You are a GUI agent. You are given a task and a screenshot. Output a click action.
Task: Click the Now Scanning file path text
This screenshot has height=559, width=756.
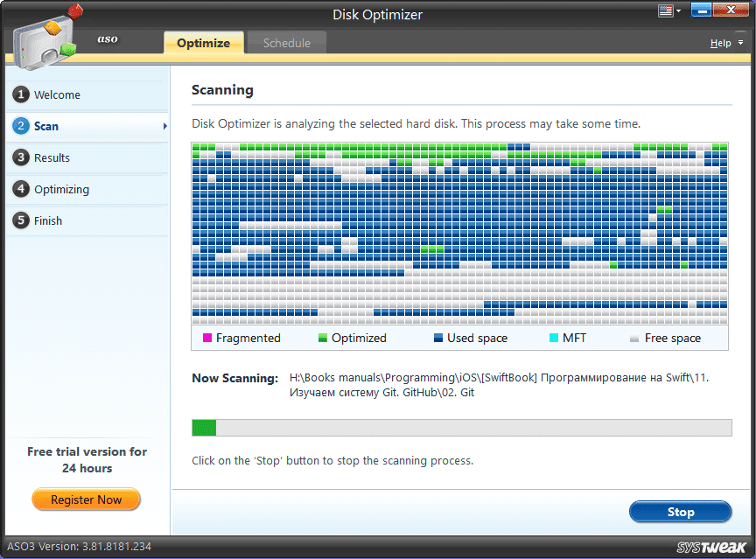click(499, 385)
